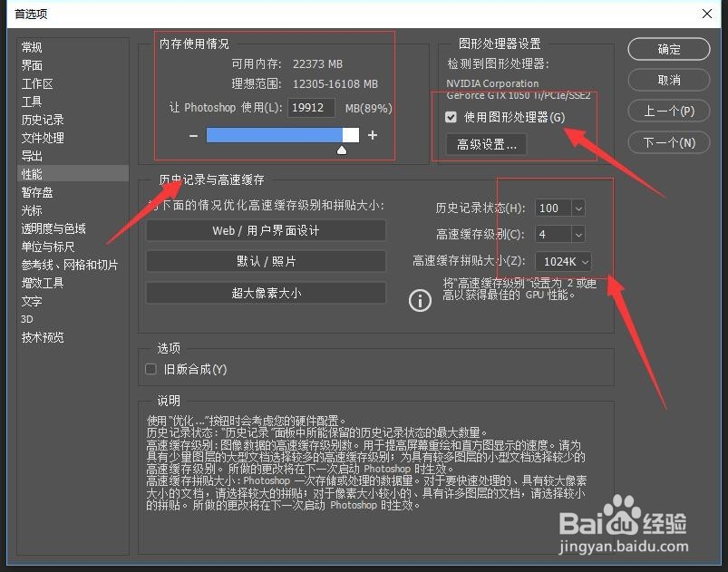Expand the 高速缓存级别(C) dropdown arrow
Viewport: 728px width, 572px height.
coord(578,235)
